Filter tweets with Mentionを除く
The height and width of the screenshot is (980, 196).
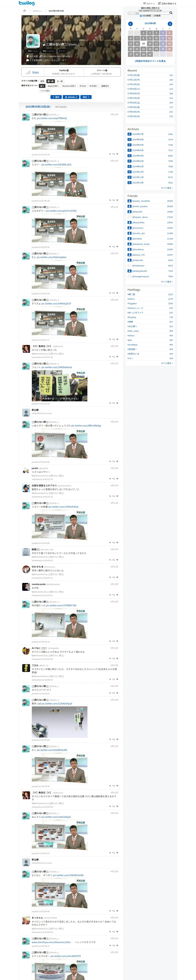(69, 86)
